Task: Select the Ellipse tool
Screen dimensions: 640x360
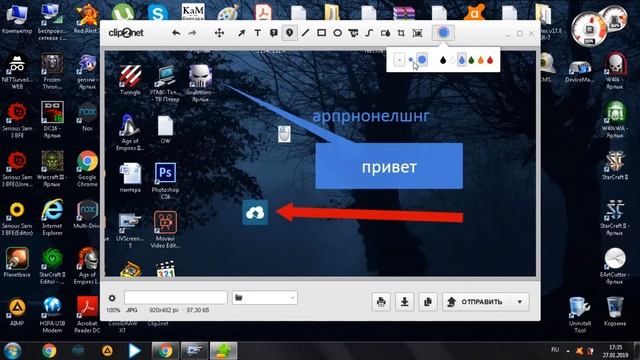Action: click(338, 33)
